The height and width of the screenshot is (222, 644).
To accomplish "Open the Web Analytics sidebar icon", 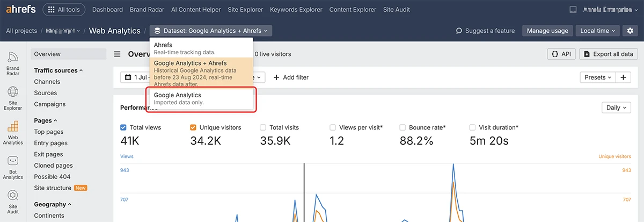I will 13,133.
